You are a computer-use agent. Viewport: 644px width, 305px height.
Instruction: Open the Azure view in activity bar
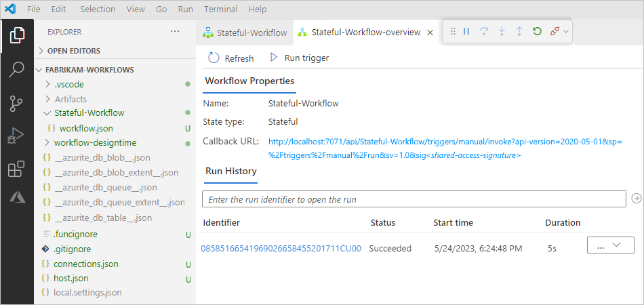(17, 198)
